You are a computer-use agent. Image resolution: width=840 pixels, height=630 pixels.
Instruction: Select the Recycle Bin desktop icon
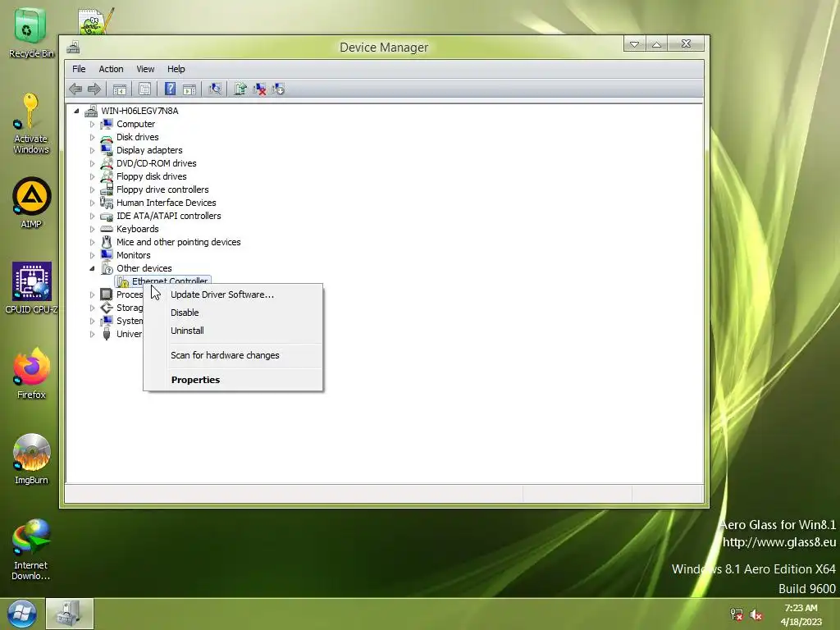tap(30, 33)
